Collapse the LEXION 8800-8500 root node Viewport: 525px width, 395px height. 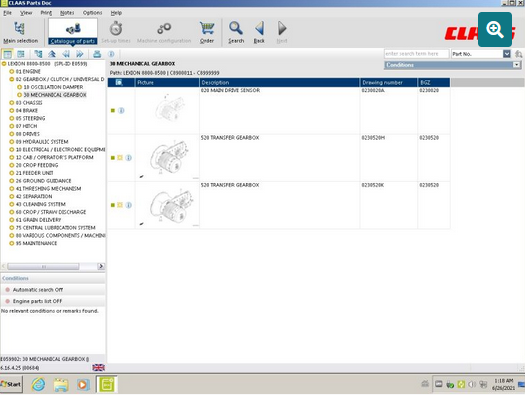coord(4,64)
